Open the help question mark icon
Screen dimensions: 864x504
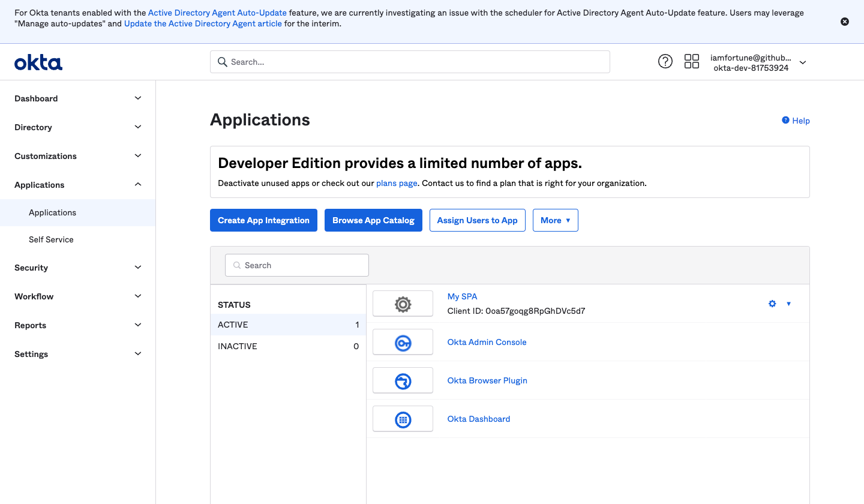pos(665,61)
